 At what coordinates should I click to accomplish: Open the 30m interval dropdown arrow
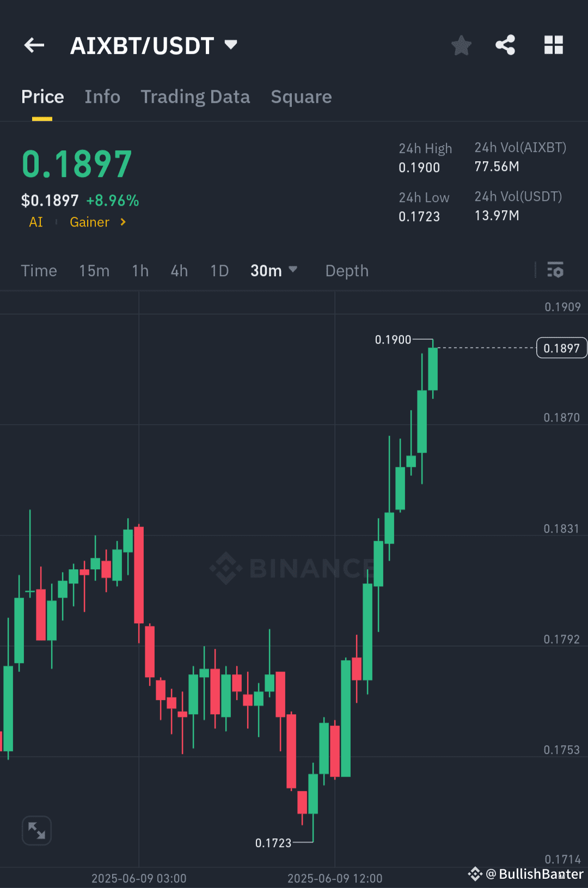click(292, 270)
